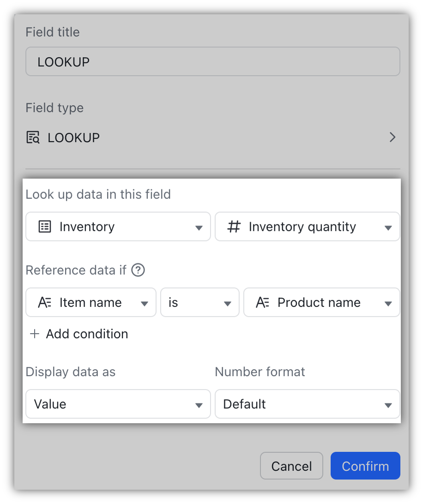This screenshot has height=504, width=423.
Task: Open the Inventory table dropdown
Action: pyautogui.click(x=199, y=227)
